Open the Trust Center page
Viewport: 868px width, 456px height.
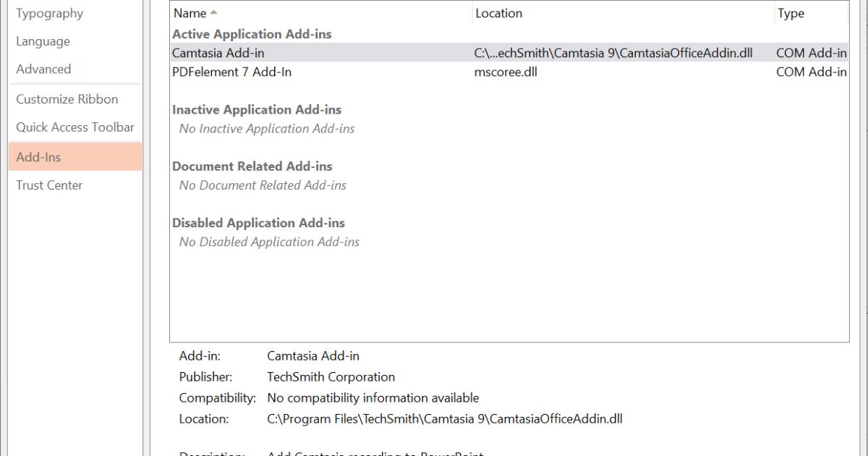[x=49, y=185]
